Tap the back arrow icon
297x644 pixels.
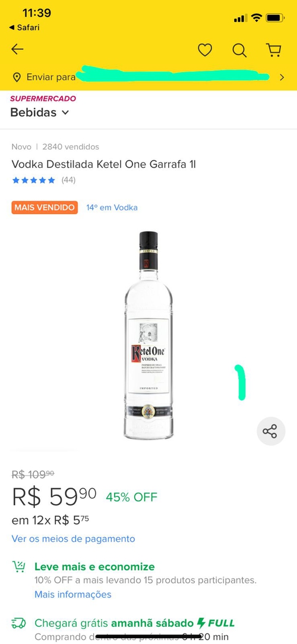(17, 50)
